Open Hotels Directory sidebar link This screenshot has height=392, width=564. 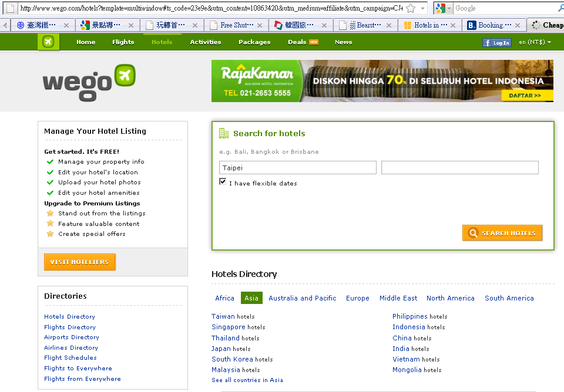pos(69,316)
